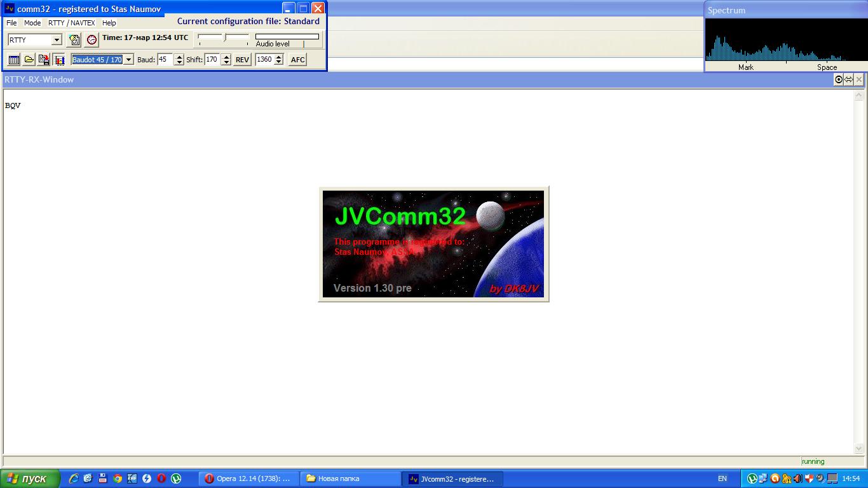Click the Shift value input field
868x488 pixels.
click(x=212, y=60)
